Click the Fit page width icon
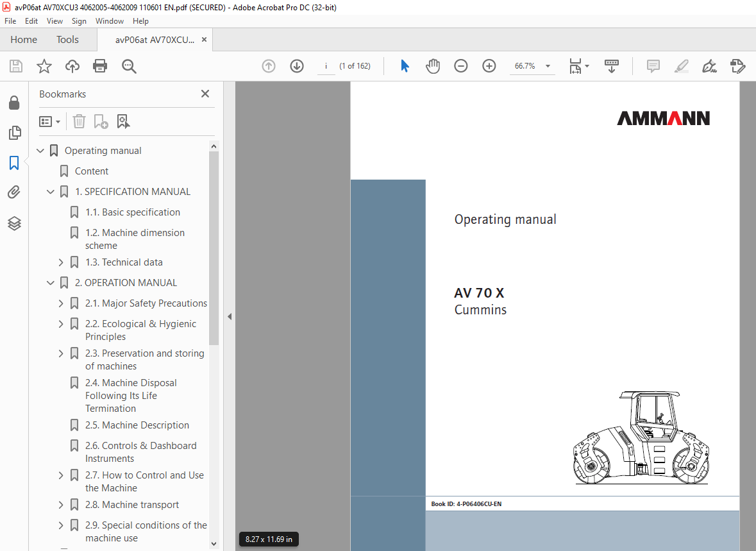 point(575,66)
